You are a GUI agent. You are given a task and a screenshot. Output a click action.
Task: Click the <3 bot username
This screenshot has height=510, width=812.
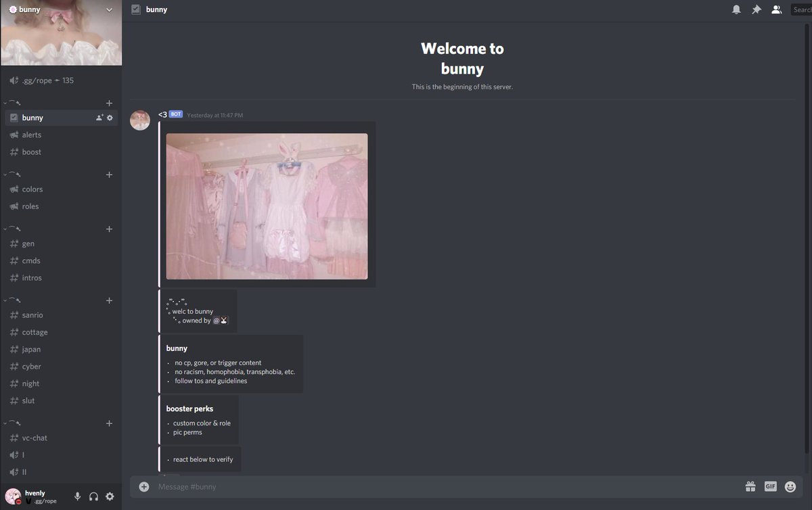[x=162, y=114]
